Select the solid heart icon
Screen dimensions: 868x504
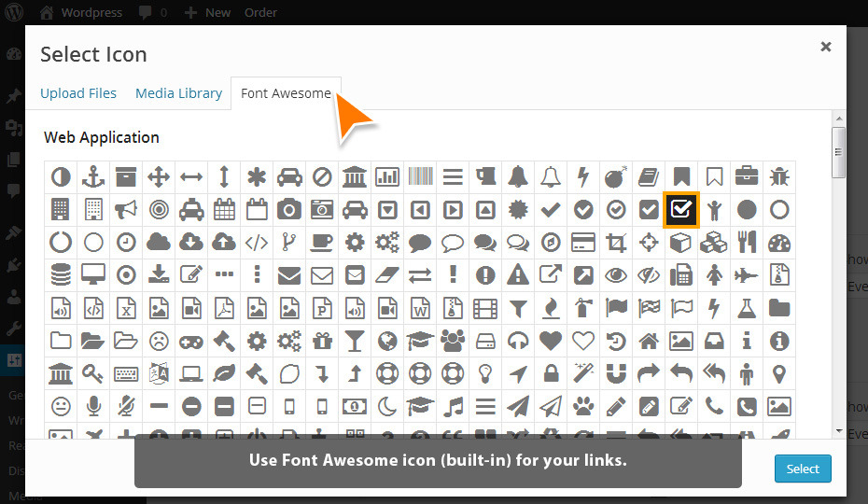(x=551, y=341)
